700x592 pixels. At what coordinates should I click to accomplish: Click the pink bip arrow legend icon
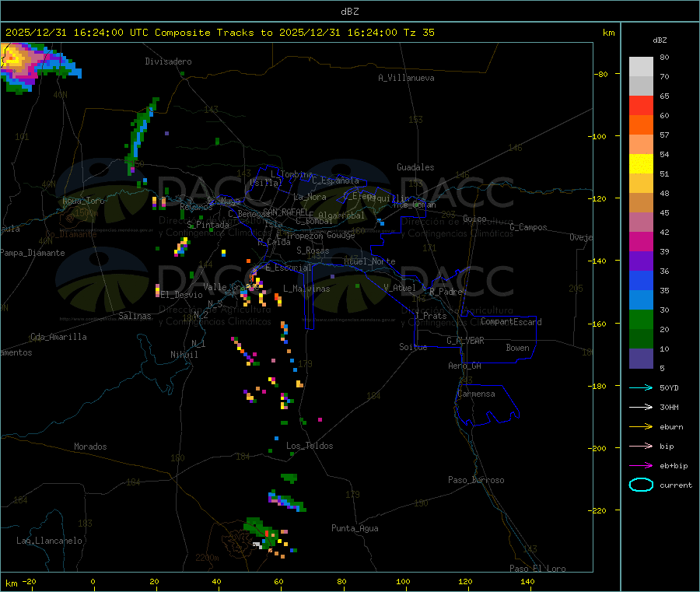[641, 446]
